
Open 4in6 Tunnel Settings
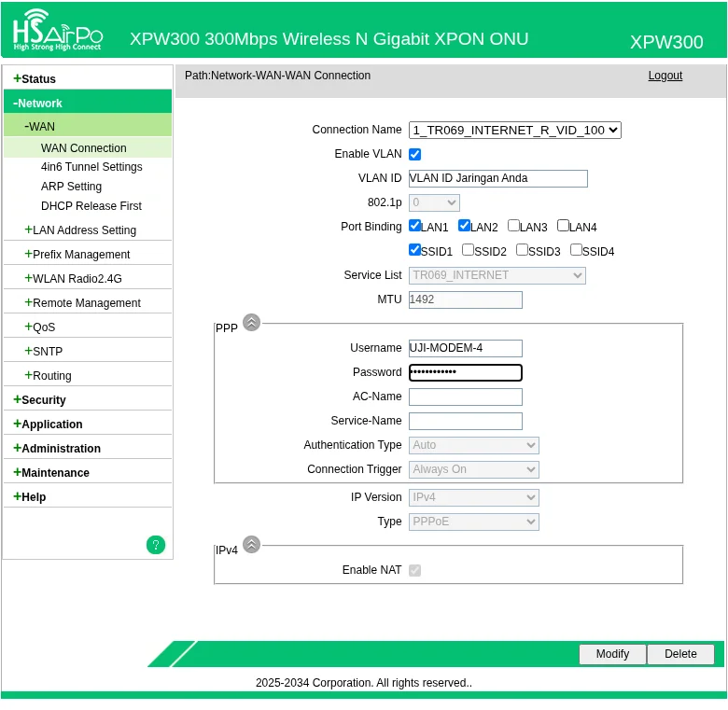pos(91,167)
